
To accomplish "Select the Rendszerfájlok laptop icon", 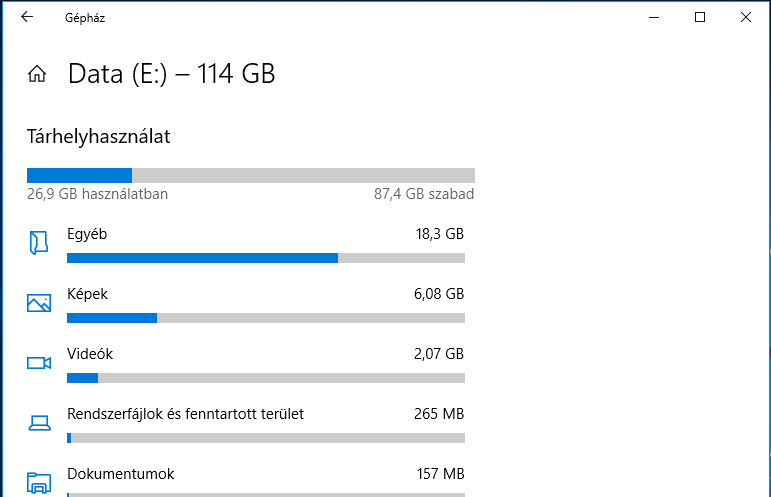I will click(x=39, y=423).
